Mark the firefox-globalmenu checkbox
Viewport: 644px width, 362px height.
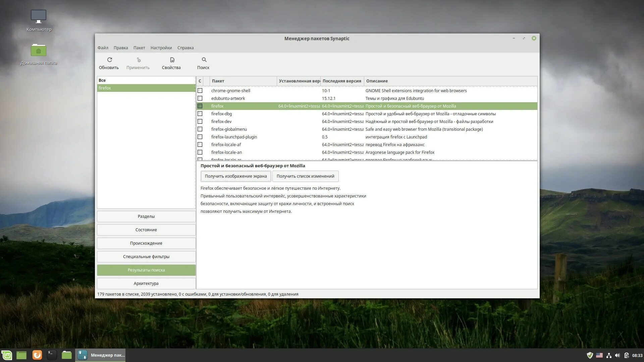click(x=200, y=129)
